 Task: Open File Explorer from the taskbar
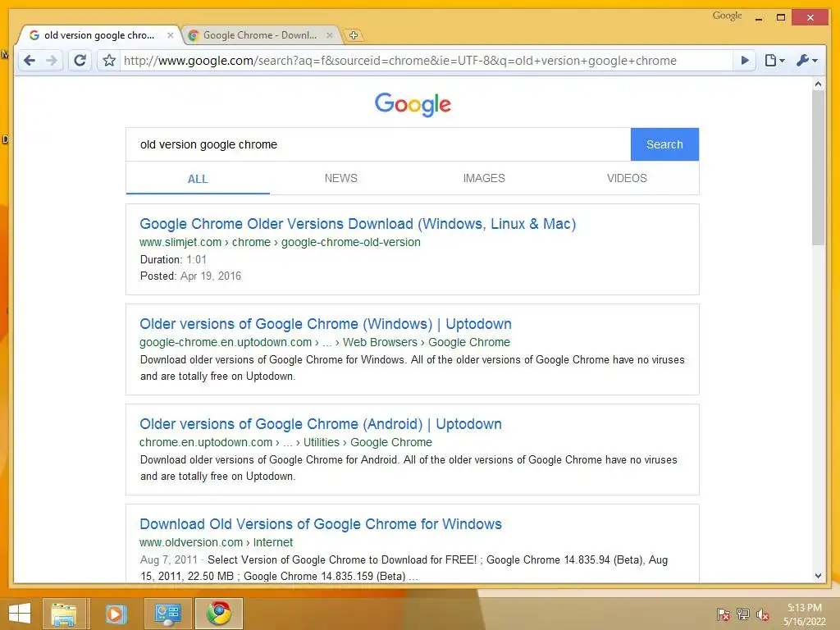click(64, 614)
